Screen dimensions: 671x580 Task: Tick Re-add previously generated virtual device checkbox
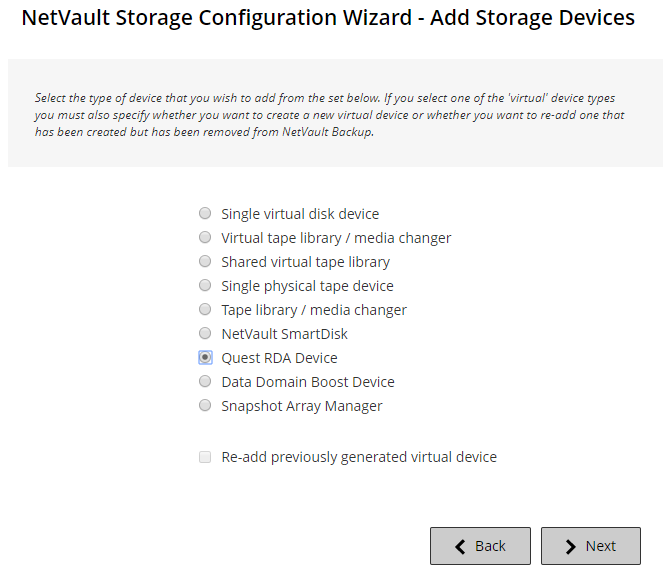[205, 457]
